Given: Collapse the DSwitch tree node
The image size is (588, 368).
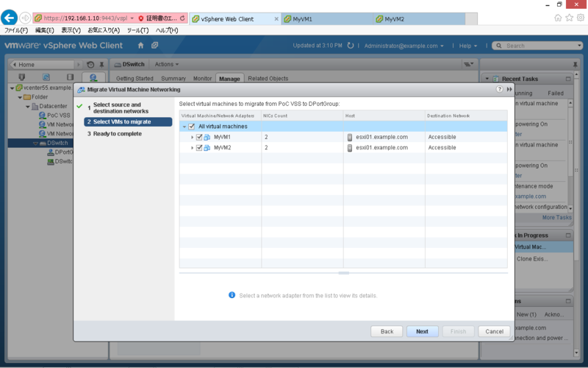Looking at the screenshot, I should 35,144.
